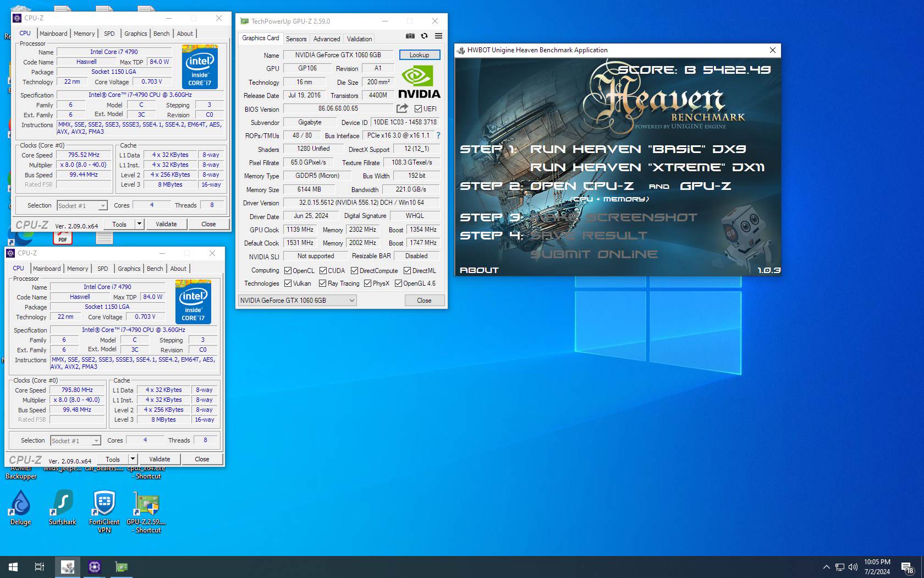
Task: Click Tools button in bottom CPU-Z
Action: tap(113, 459)
